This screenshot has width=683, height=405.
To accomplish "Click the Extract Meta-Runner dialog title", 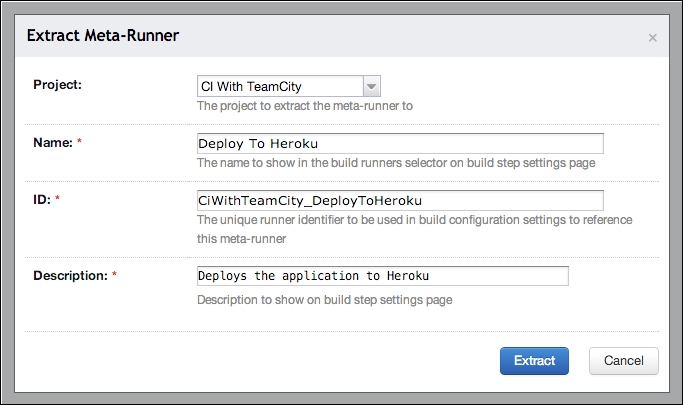I will coord(103,35).
